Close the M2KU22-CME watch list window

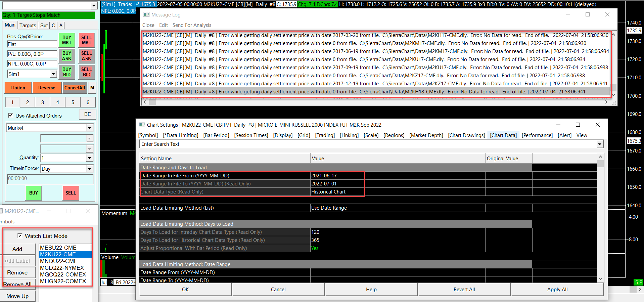pyautogui.click(x=88, y=211)
